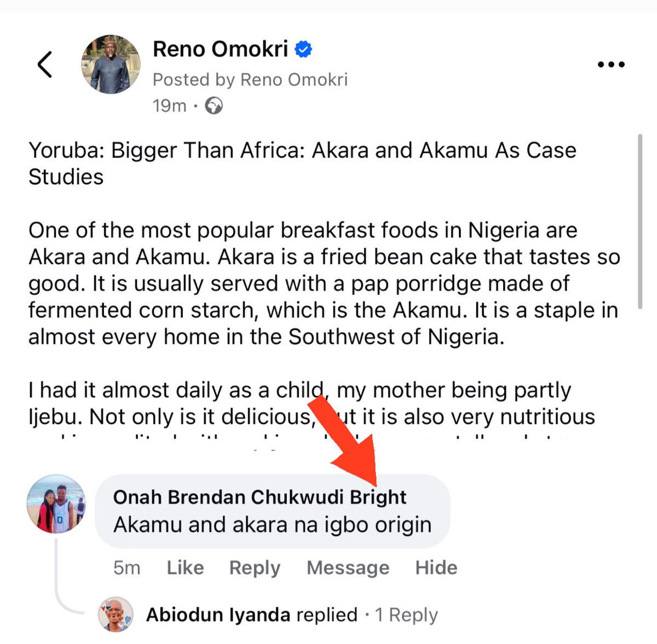Open Onah Brendan Chukwudi Bright's profile name
The image size is (657, 644).
click(x=260, y=497)
